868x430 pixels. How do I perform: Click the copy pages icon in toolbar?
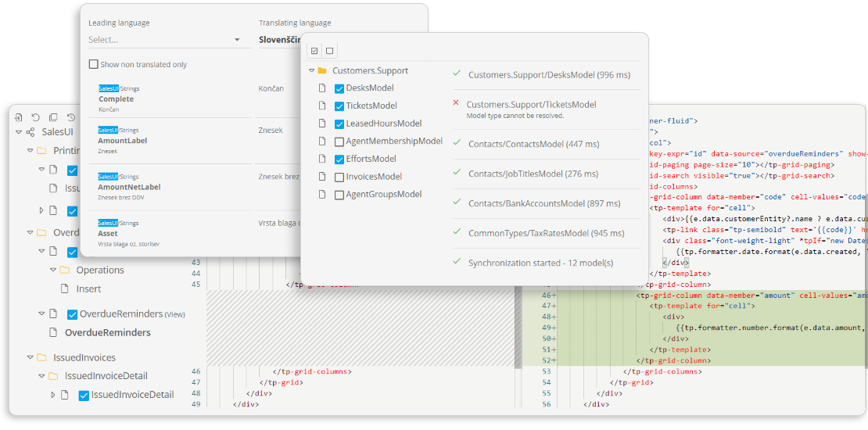point(53,117)
